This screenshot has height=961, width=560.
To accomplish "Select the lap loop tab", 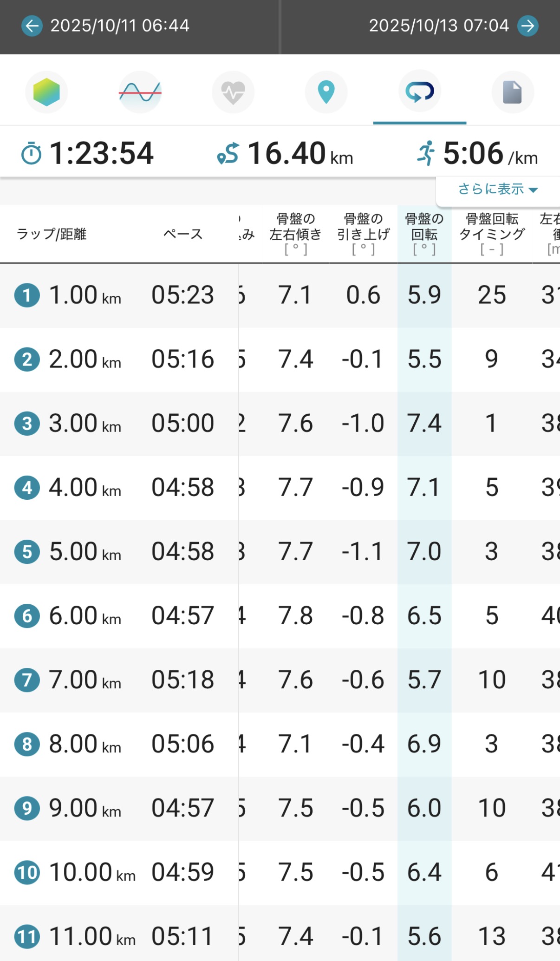I will (419, 92).
